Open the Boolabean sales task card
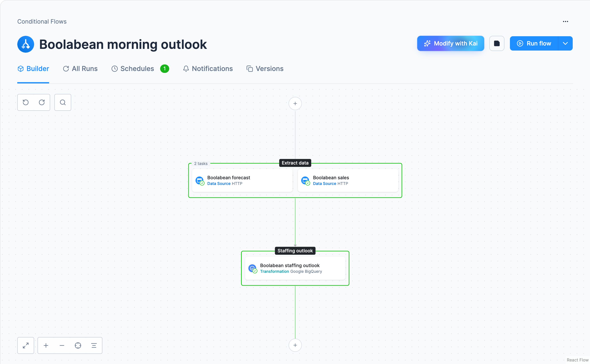Image resolution: width=590 pixels, height=364 pixels. point(348,180)
